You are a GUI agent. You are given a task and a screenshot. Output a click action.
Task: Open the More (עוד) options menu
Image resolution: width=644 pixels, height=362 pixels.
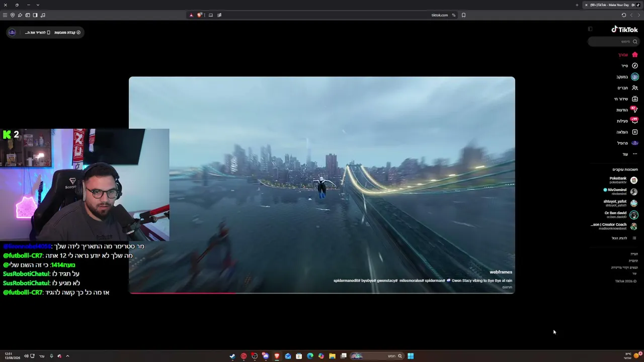pyautogui.click(x=630, y=154)
